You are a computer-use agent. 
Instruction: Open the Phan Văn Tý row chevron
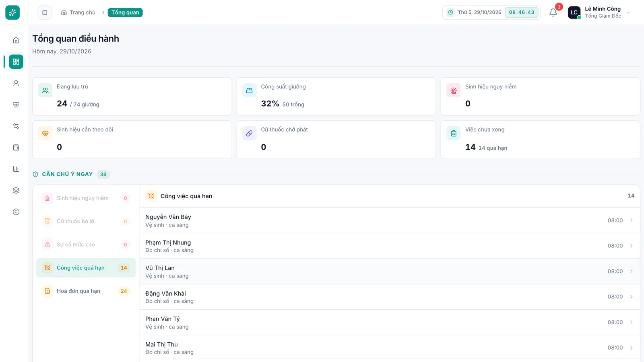tap(632, 322)
